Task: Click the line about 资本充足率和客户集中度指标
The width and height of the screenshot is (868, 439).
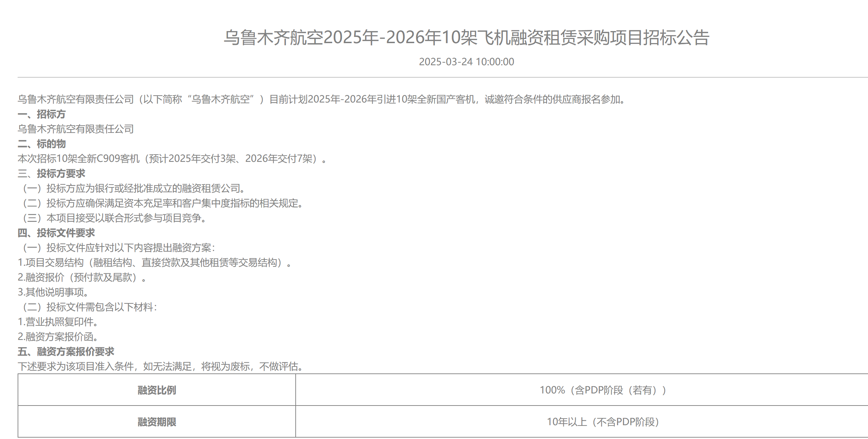Action: [163, 203]
